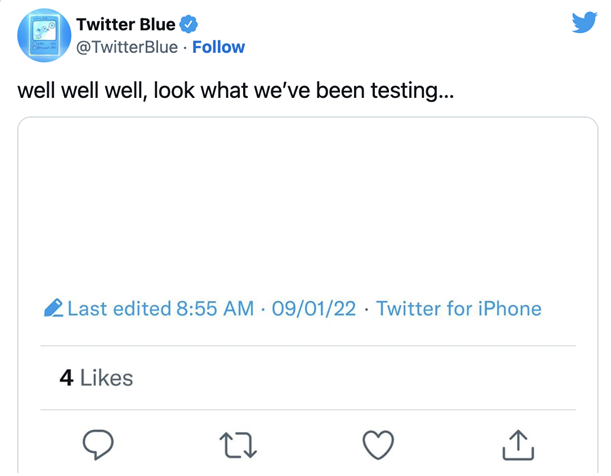Click the 8:55 AM timestamp
Viewport: 611px width, 476px height.
[214, 309]
